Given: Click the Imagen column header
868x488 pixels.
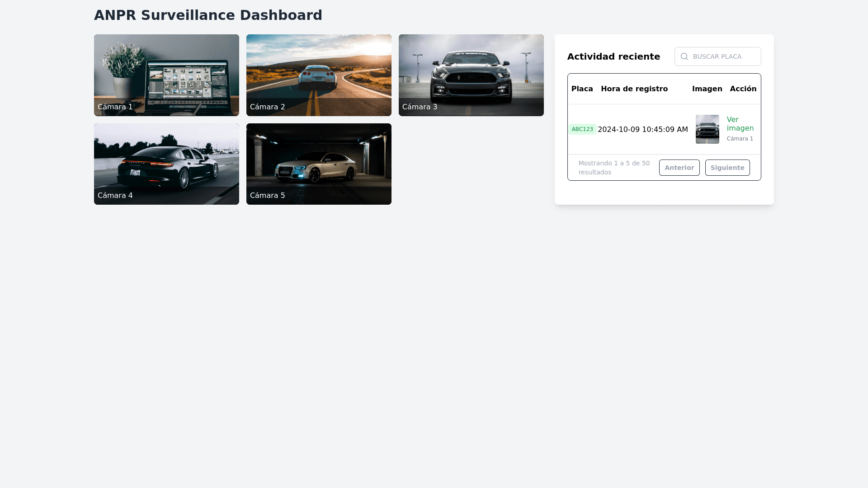Looking at the screenshot, I should click(x=707, y=89).
